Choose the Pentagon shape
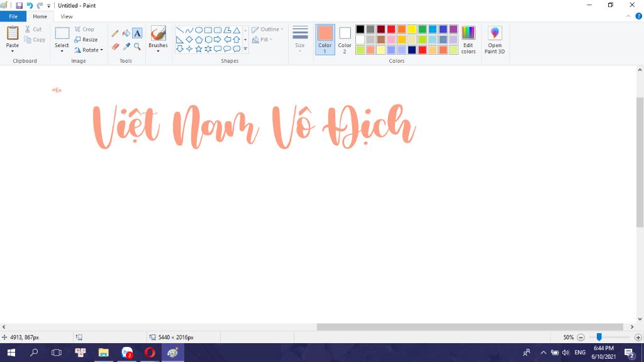Viewport: 644px width, 362px height. tap(199, 40)
